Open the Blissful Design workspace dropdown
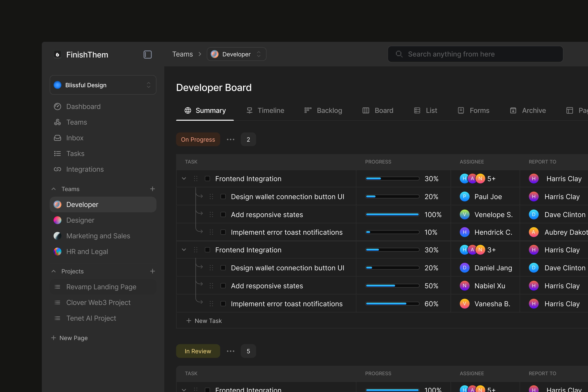The width and height of the screenshot is (588, 392). (103, 85)
